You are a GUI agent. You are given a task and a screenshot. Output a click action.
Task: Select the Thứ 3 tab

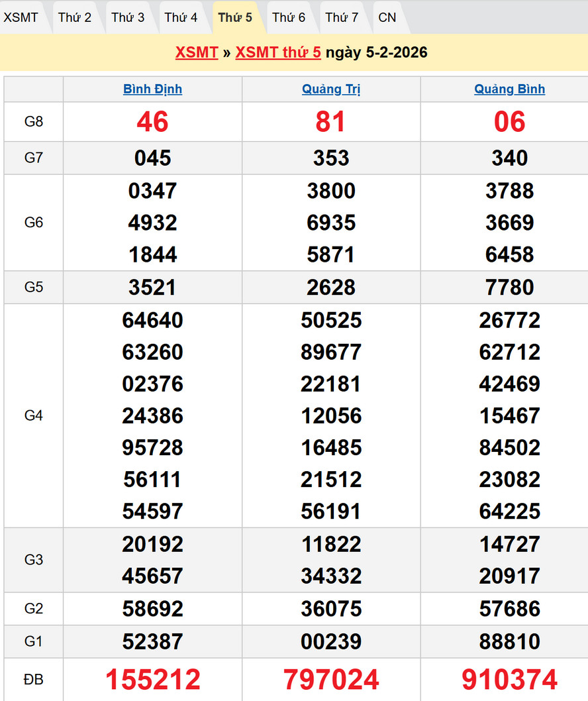[128, 17]
